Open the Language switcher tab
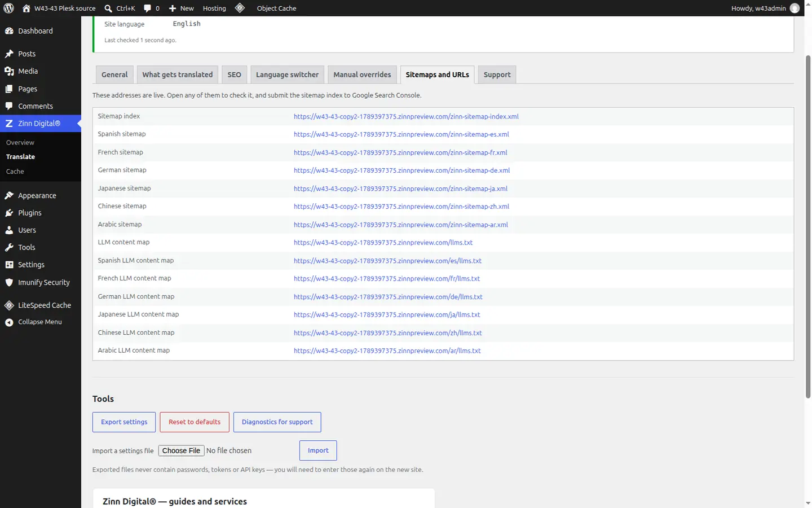This screenshot has height=508, width=812. tap(287, 75)
